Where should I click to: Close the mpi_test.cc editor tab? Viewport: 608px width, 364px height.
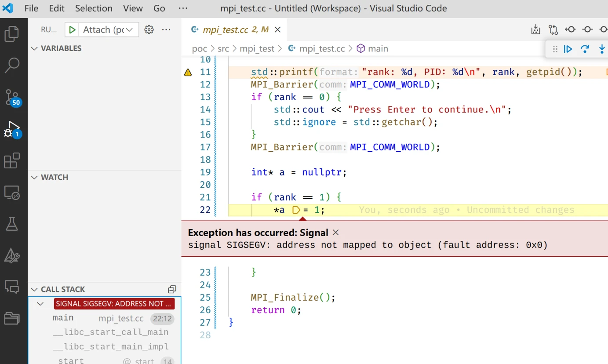277,29
